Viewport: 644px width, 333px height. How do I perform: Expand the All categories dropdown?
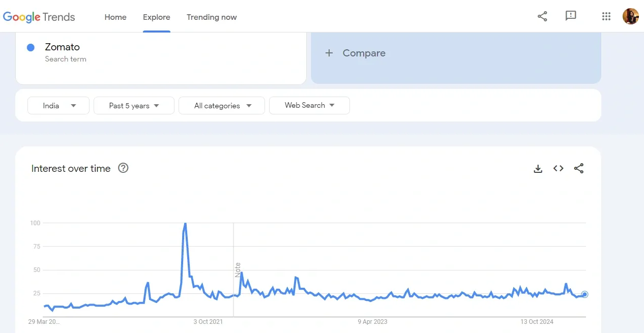(x=222, y=106)
